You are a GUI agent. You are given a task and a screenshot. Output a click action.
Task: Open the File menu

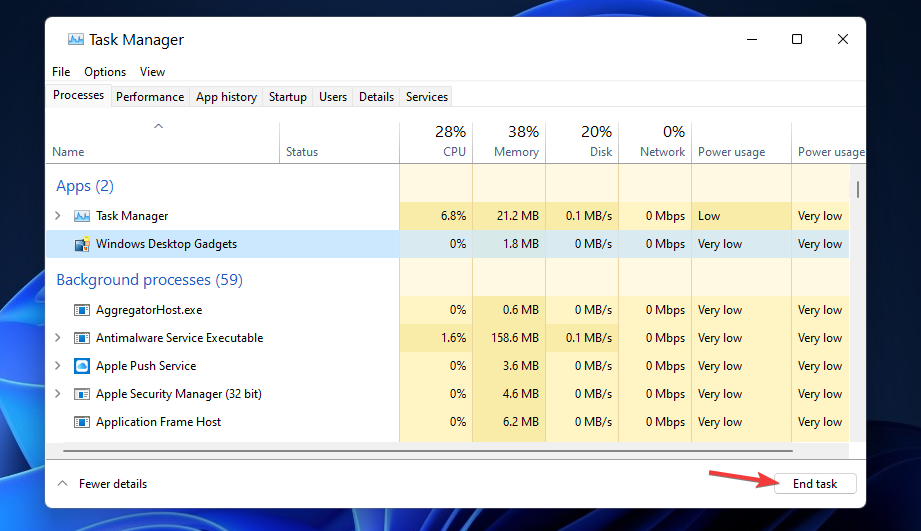(61, 72)
